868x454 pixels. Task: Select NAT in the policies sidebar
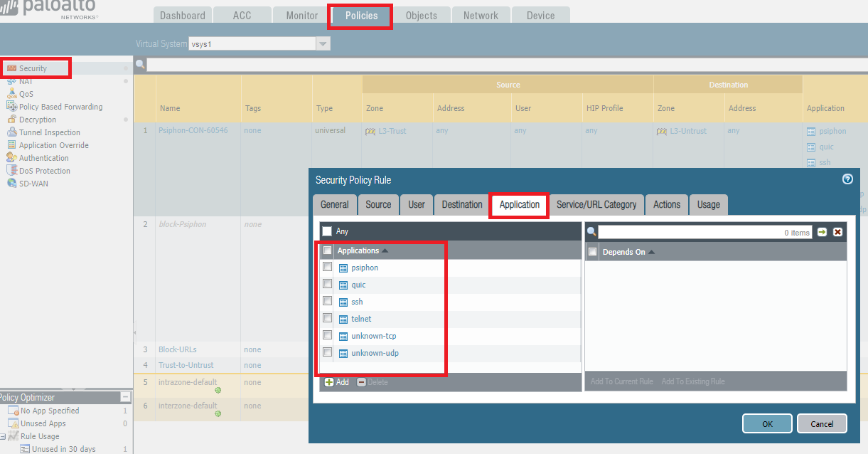26,81
